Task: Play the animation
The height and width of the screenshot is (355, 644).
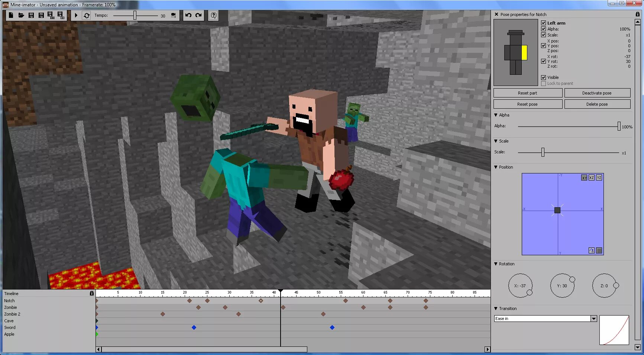Action: click(x=76, y=15)
